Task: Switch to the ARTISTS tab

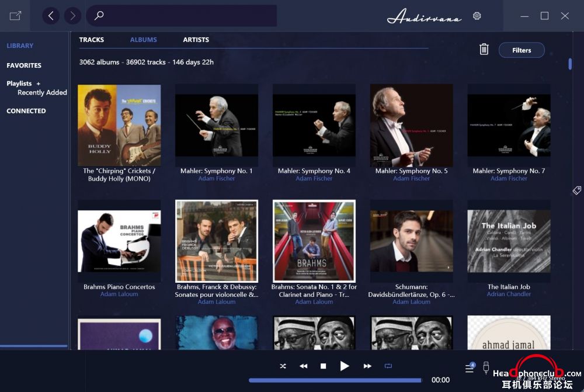Action: (196, 40)
